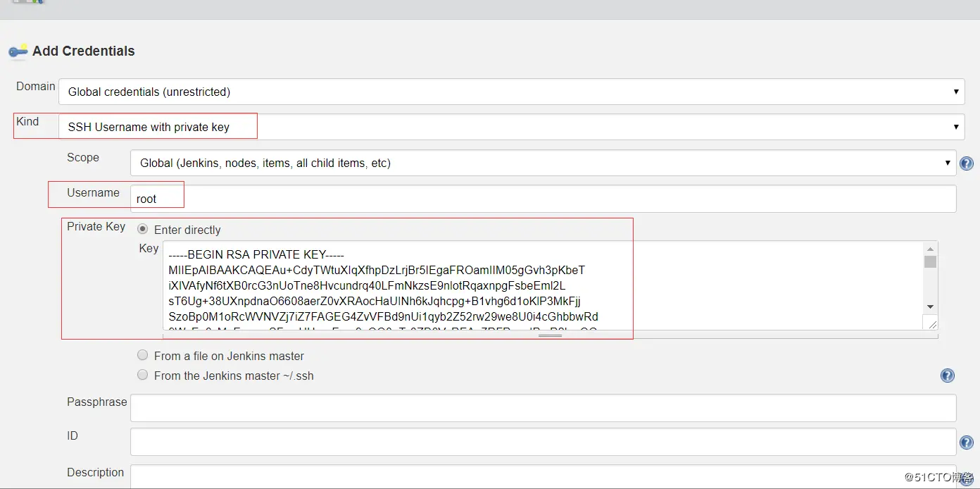Click the Key textarea resize grip corner
The height and width of the screenshot is (489, 980).
pos(931,324)
